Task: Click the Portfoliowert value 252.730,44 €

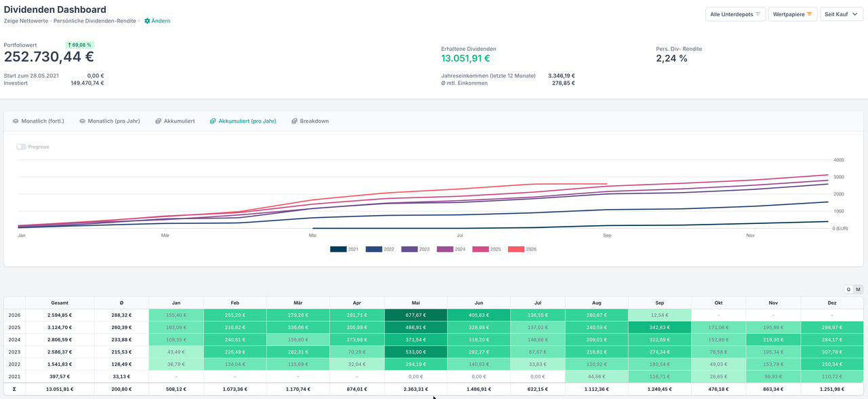Action: tap(49, 57)
